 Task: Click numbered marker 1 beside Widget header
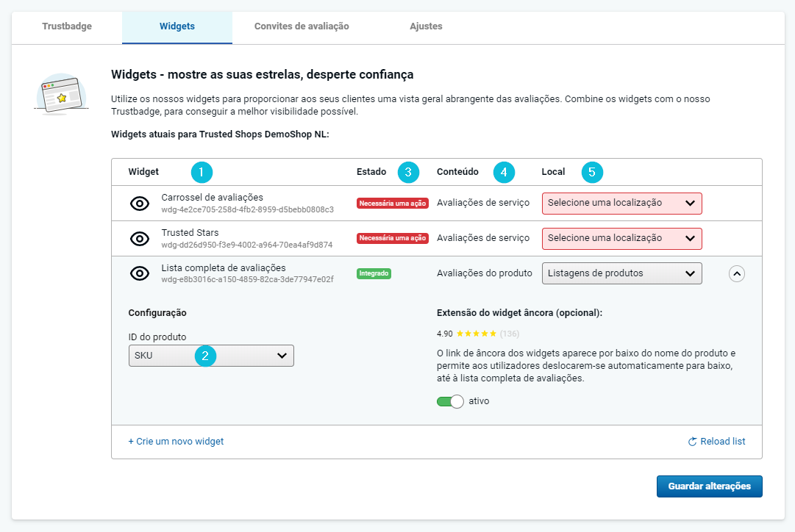202,173
